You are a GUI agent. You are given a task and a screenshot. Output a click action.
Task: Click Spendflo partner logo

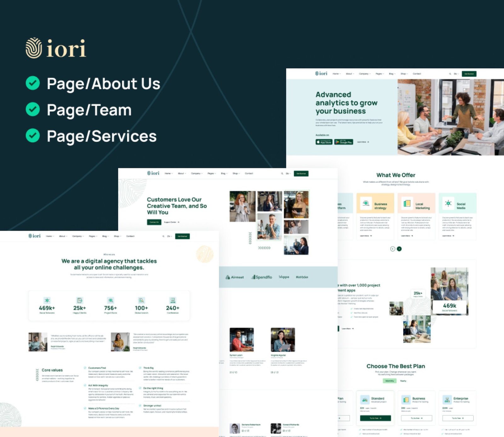coord(261,277)
